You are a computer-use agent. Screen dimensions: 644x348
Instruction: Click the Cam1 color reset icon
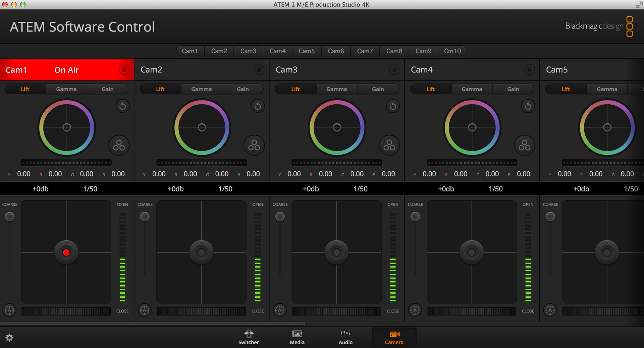coord(122,106)
